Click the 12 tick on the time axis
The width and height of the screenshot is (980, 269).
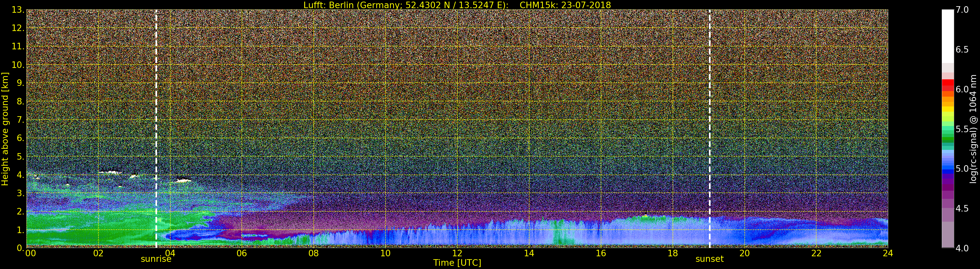click(x=457, y=253)
